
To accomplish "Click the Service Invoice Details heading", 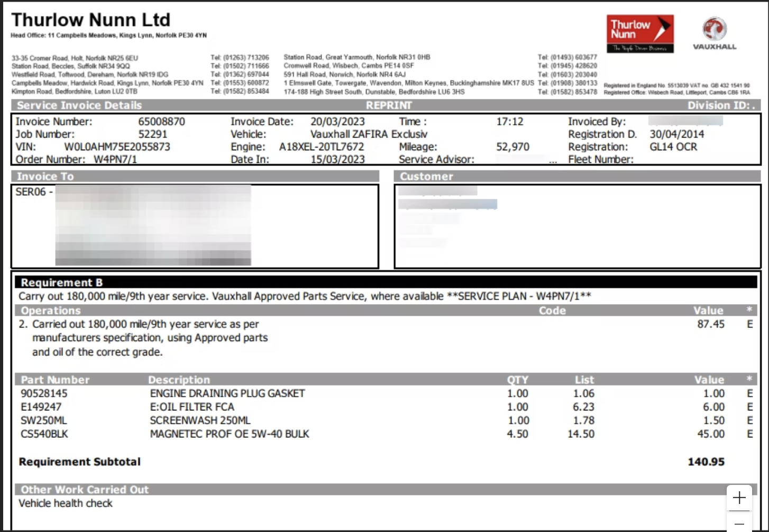I will click(79, 105).
